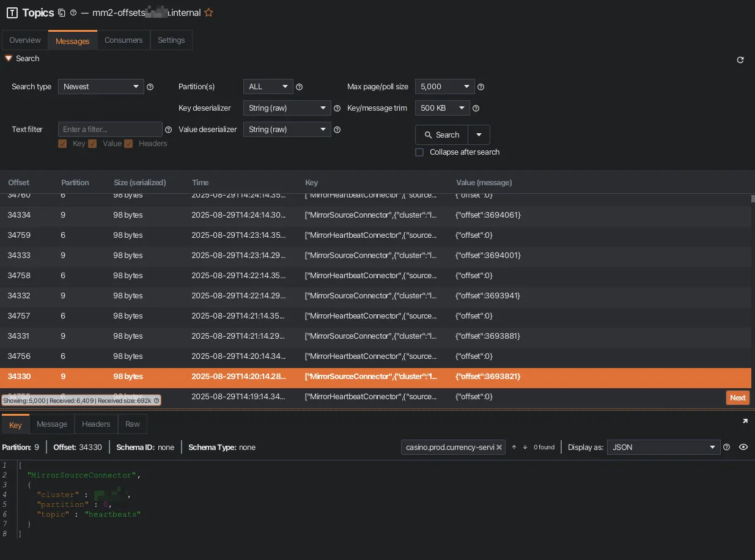Open help icon next to Display as JSON

point(727,448)
